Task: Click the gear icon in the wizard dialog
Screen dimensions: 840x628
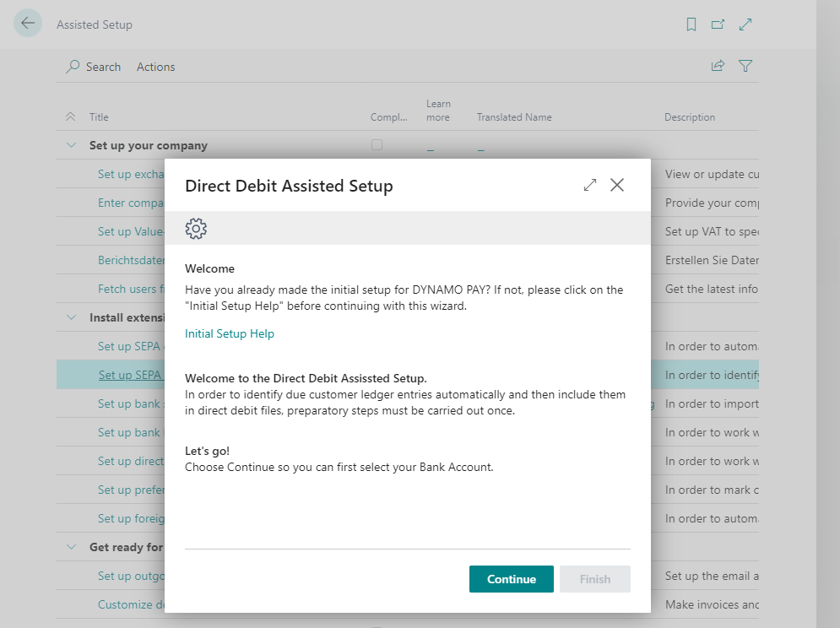Action: click(196, 228)
